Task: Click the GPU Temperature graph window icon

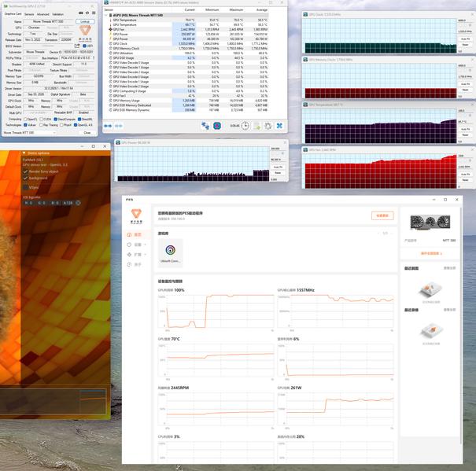Action: 305,105
